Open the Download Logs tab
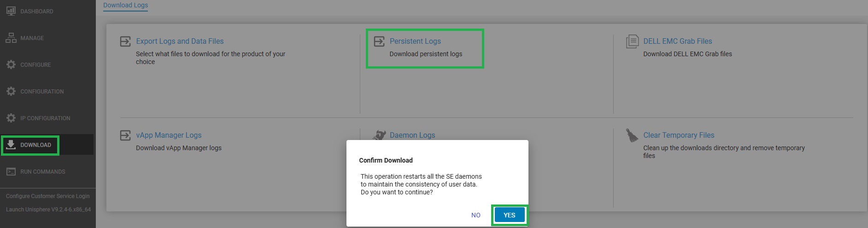The image size is (868, 228). click(125, 6)
